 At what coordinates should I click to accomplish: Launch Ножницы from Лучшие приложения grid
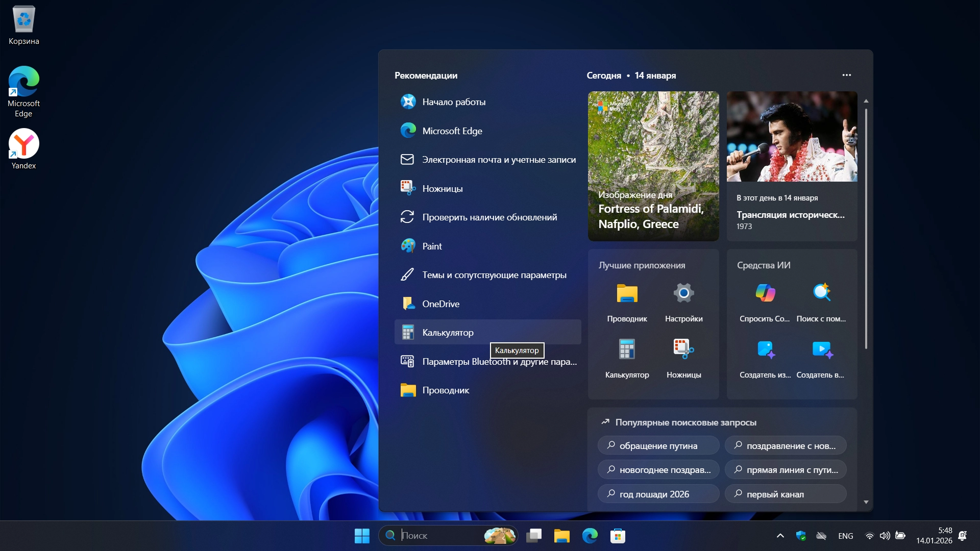[x=683, y=349]
